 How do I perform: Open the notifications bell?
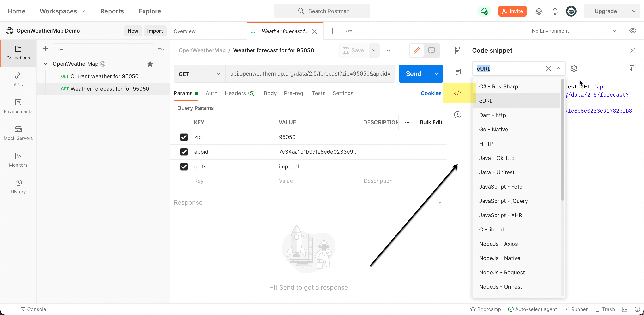555,11
